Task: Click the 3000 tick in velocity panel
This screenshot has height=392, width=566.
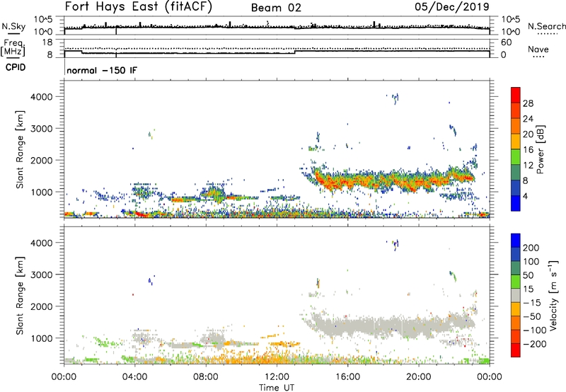Action: (x=41, y=275)
